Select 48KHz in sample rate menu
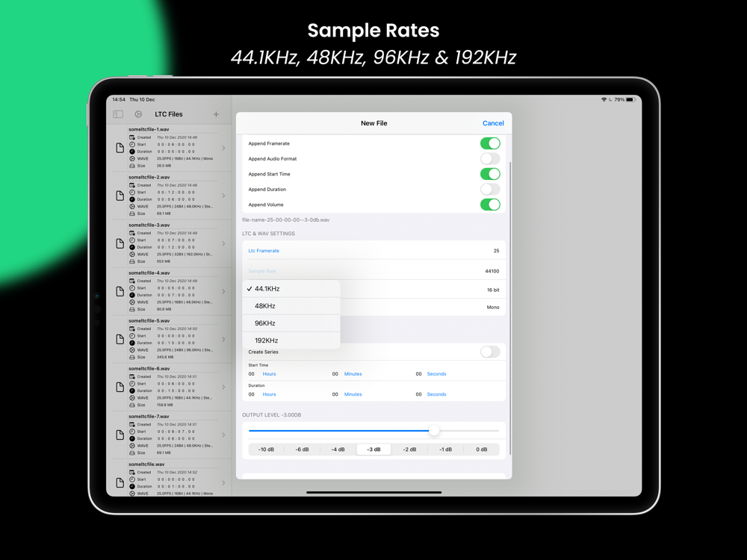The image size is (747, 560). (291, 305)
